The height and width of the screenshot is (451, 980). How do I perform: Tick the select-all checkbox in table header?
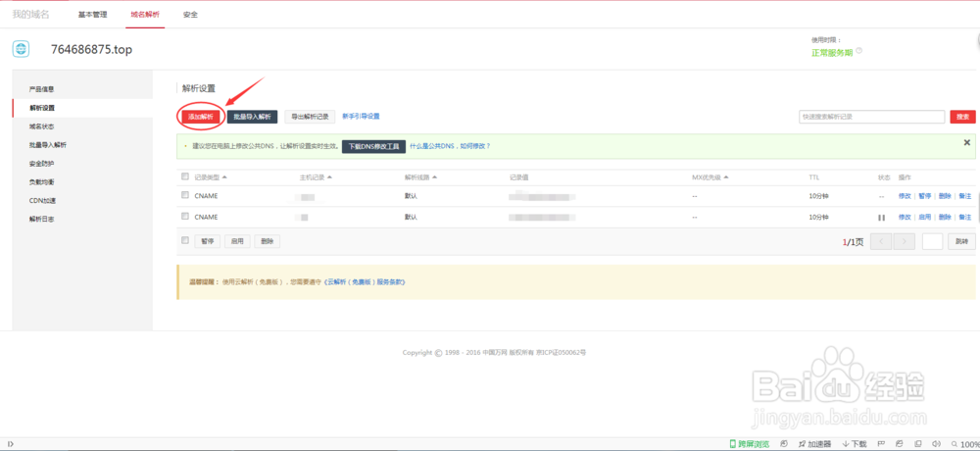[x=184, y=177]
